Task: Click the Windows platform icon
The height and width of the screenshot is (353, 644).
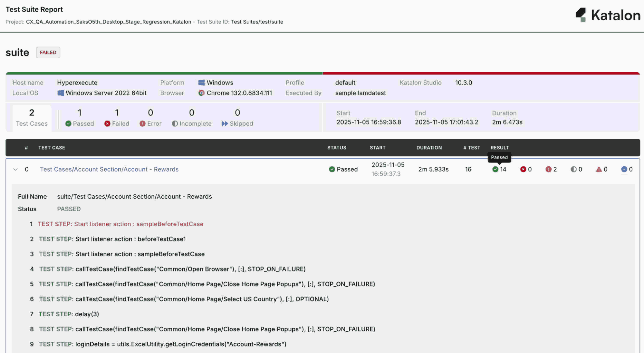Action: pyautogui.click(x=201, y=82)
